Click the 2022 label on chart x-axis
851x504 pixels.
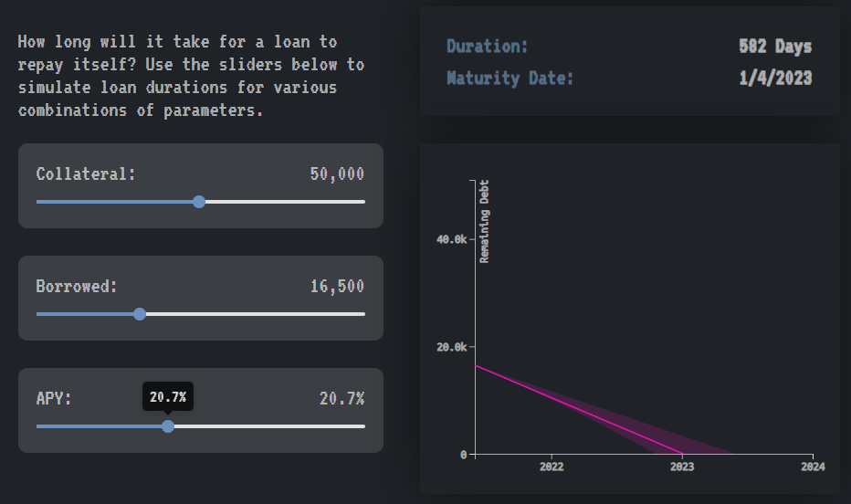point(552,467)
